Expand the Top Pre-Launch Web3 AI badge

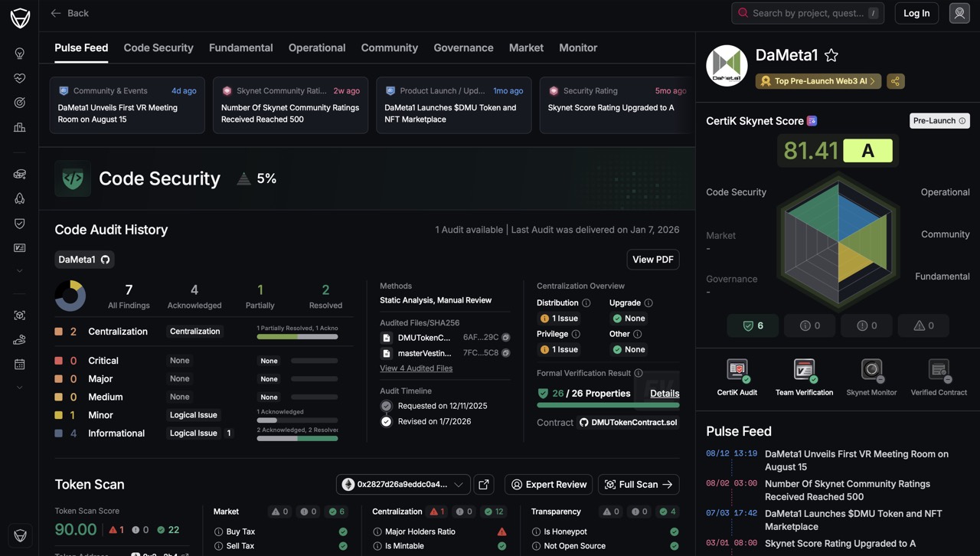[x=818, y=81]
